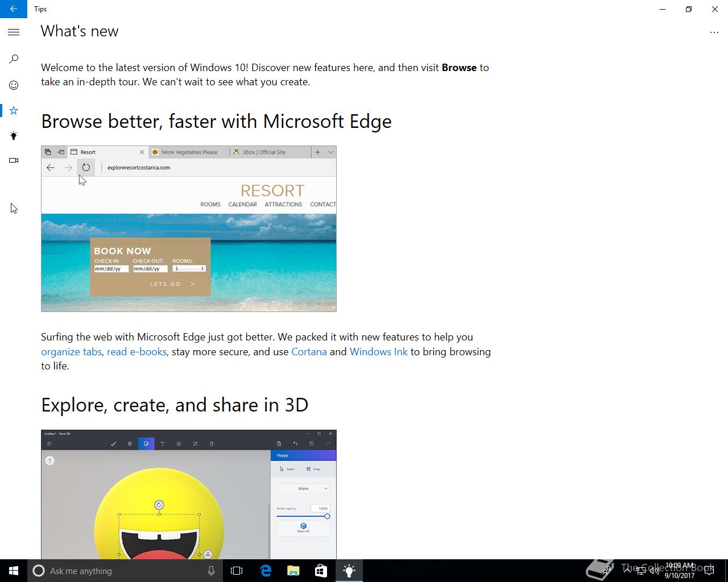This screenshot has height=582, width=728.
Task: Click the Paint 3D screenshot image
Action: (x=189, y=494)
